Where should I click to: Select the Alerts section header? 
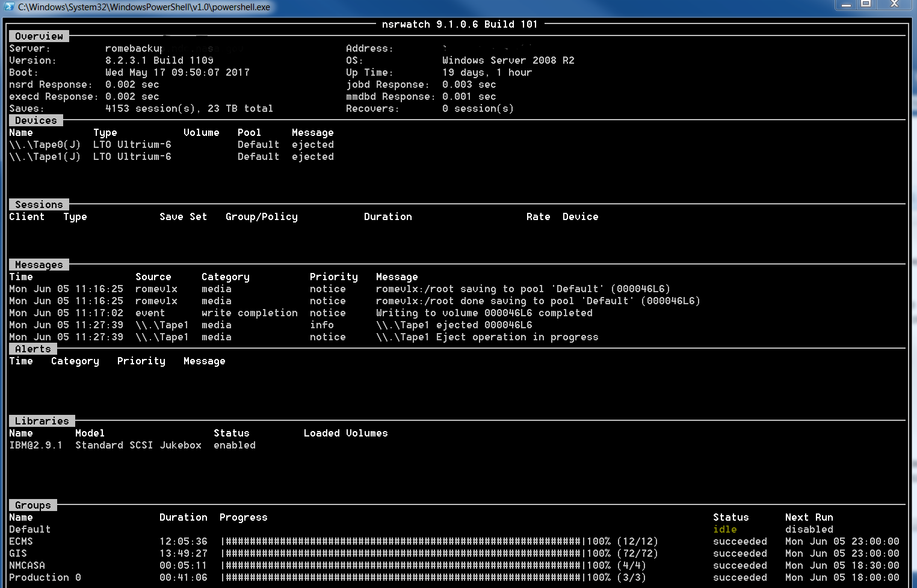(33, 349)
